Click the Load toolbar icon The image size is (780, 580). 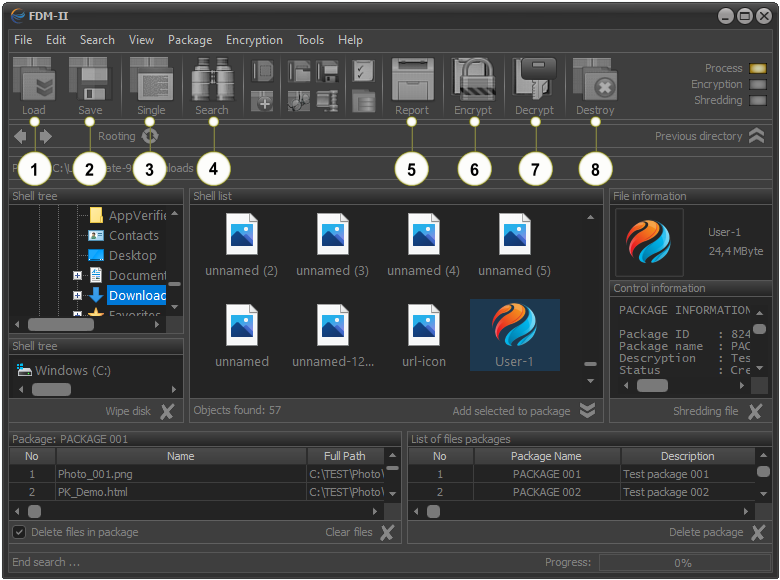pos(34,80)
